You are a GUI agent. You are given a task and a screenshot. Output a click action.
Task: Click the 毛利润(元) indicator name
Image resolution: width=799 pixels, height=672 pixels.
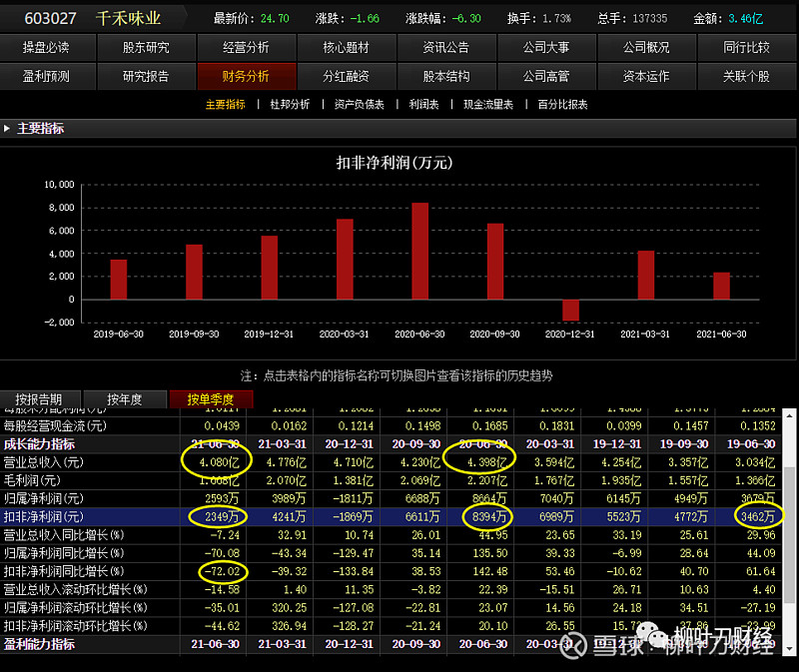pos(32,480)
